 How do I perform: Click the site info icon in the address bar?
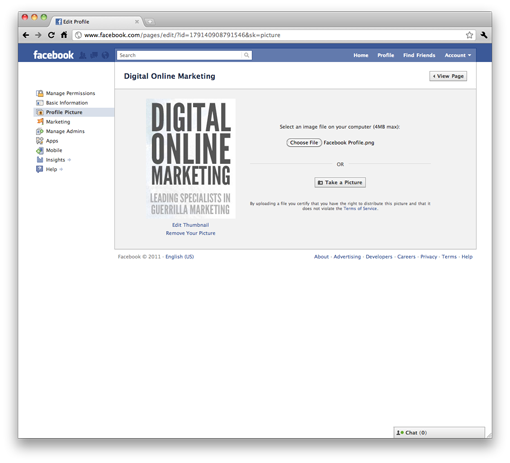pyautogui.click(x=78, y=35)
